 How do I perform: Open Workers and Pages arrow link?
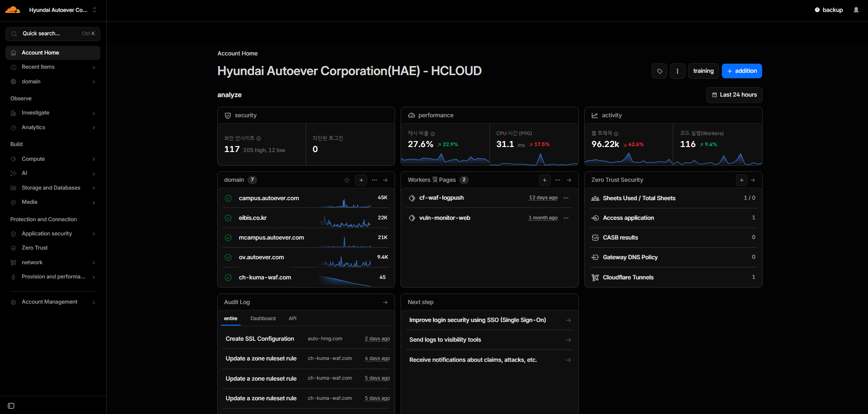coord(569,180)
